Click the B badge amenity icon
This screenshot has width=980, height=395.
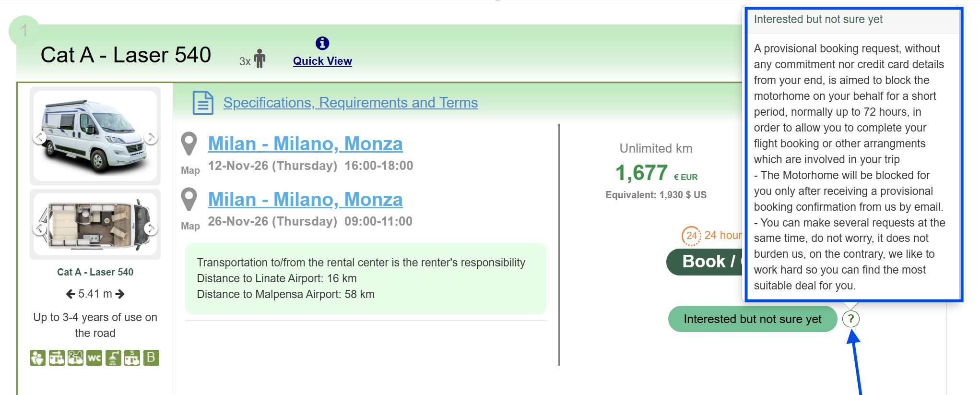pyautogui.click(x=152, y=358)
